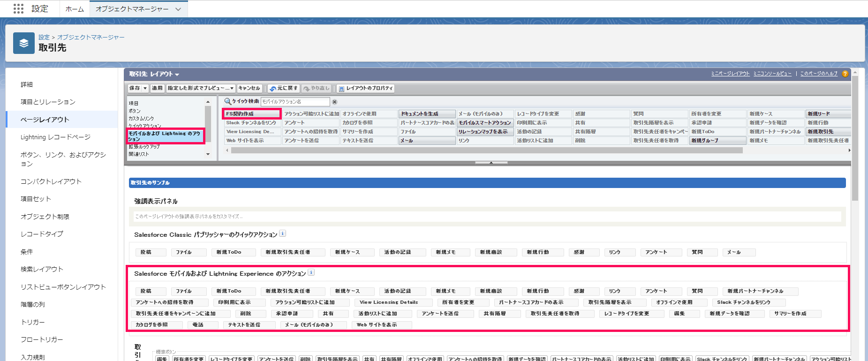Select the FS契約作成 action in the palette
The height and width of the screenshot is (361, 868).
(252, 114)
